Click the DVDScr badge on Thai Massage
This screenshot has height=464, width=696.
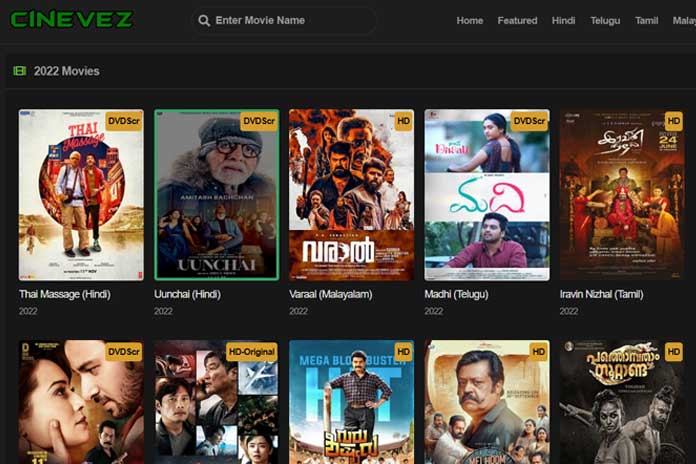coord(124,121)
